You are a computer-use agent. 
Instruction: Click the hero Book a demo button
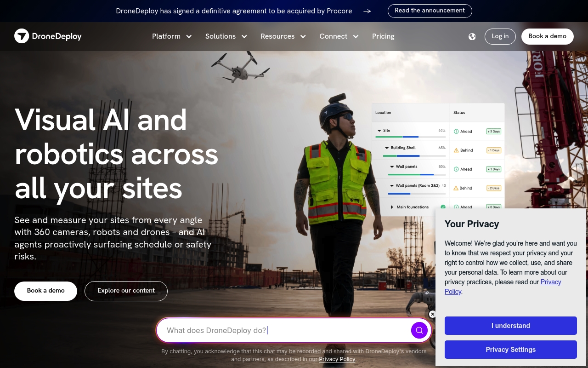pyautogui.click(x=45, y=291)
